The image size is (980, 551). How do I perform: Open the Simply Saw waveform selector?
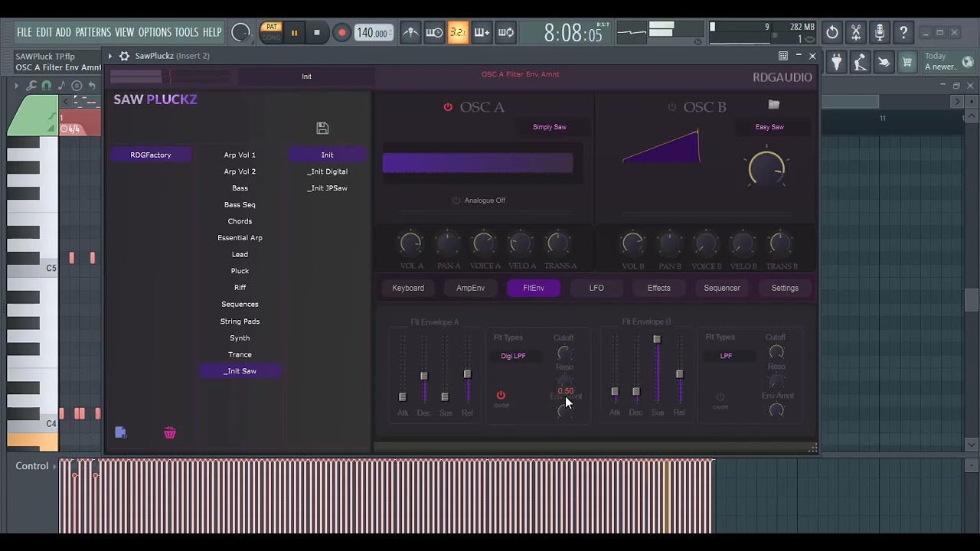pyautogui.click(x=549, y=127)
